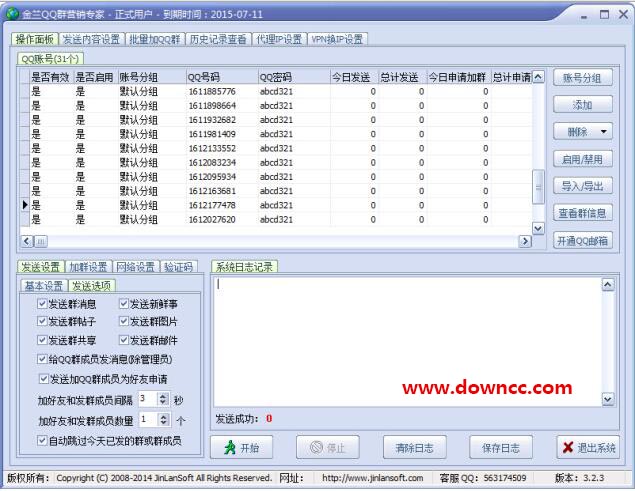Click the 账号分组 button

pos(583,78)
